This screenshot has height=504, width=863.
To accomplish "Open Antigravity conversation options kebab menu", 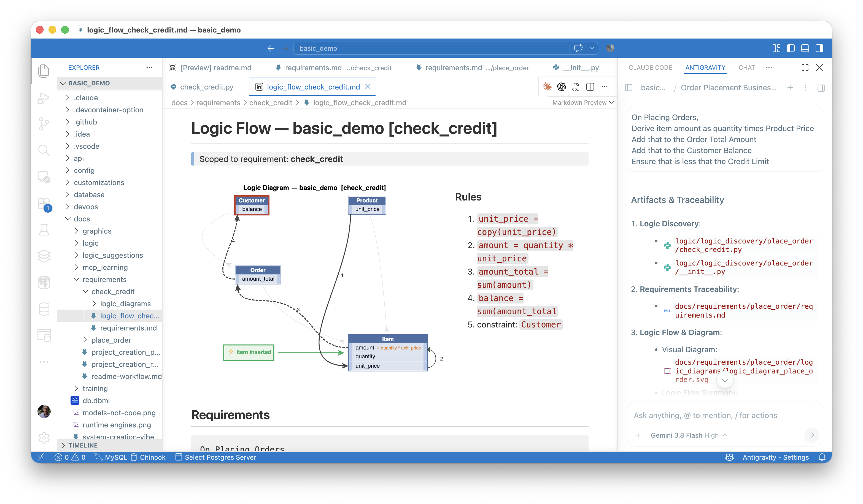I will click(x=805, y=88).
